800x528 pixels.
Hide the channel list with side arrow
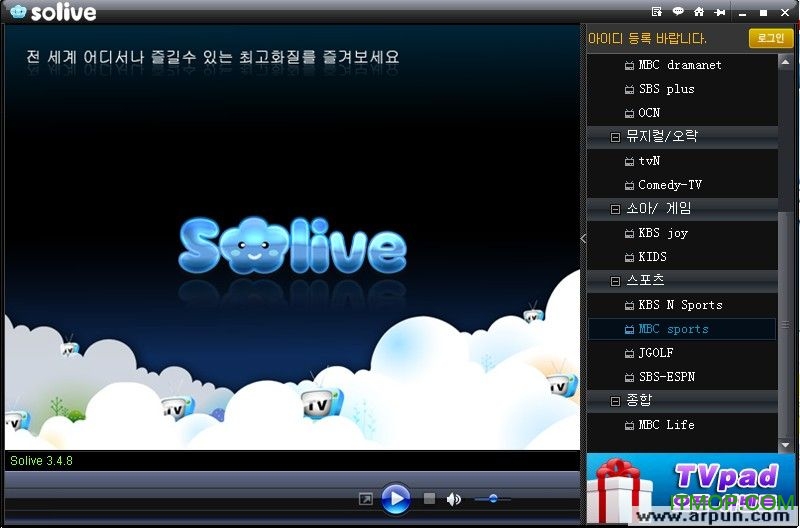pyautogui.click(x=583, y=238)
